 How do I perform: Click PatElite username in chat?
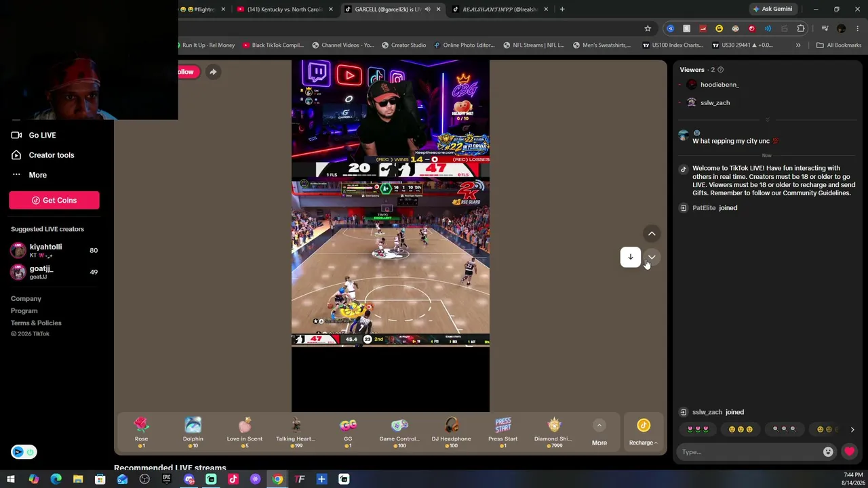click(x=704, y=208)
